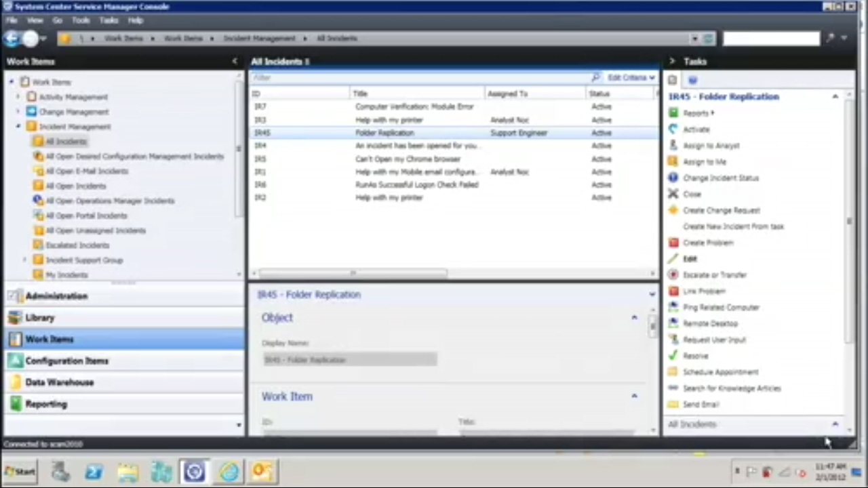868x488 pixels.
Task: Switch to the Library workspace
Action: pyautogui.click(x=123, y=318)
